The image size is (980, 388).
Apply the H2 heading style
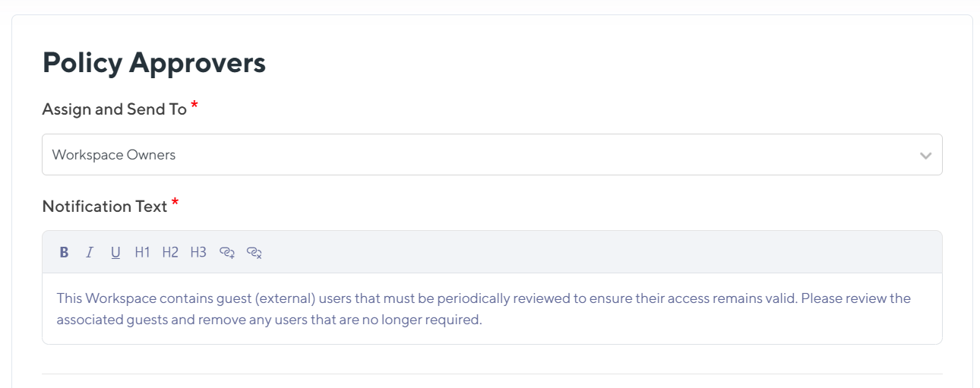(170, 252)
